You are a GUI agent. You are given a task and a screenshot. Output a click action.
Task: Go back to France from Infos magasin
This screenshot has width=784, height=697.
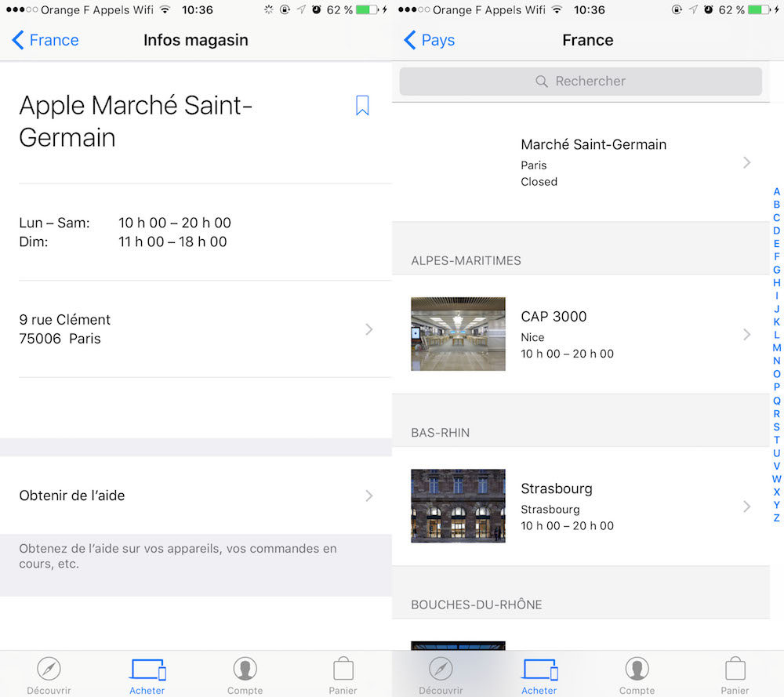45,40
